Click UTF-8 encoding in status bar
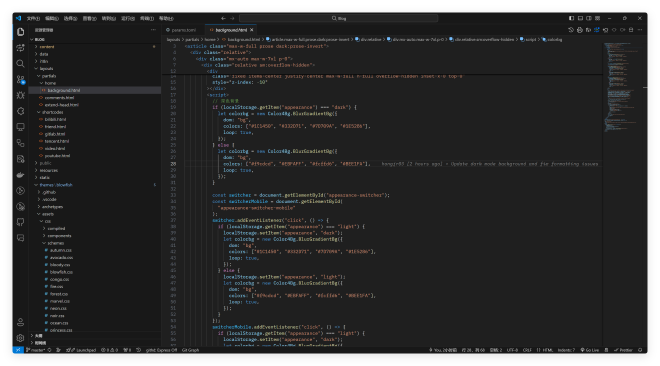The height and width of the screenshot is (366, 660). (512, 350)
